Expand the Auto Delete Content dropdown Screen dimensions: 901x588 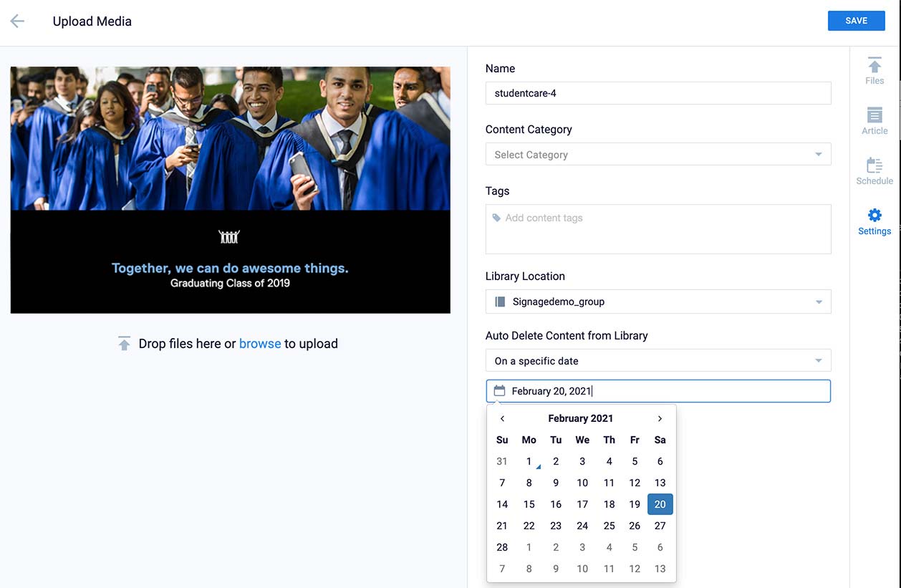click(819, 361)
